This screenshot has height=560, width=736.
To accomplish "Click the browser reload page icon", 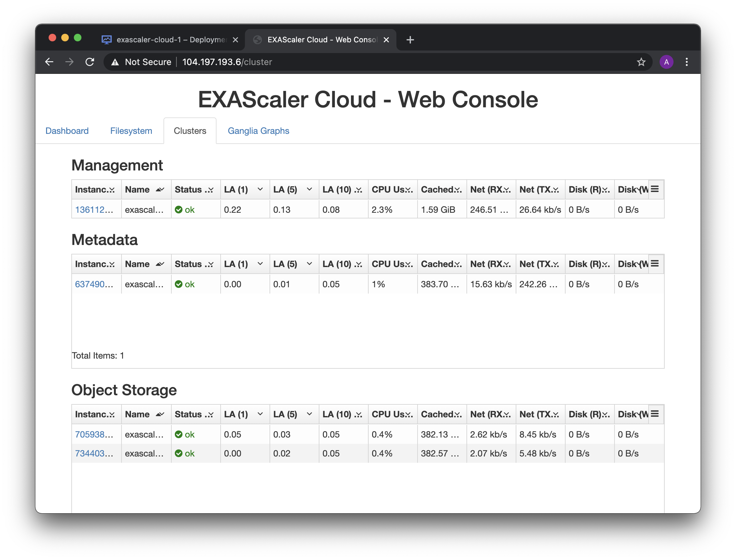I will (x=90, y=62).
